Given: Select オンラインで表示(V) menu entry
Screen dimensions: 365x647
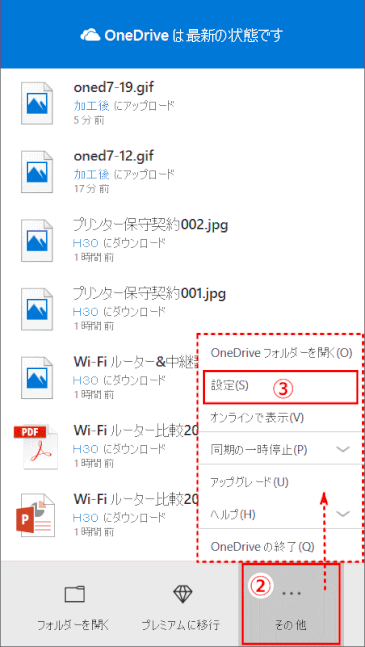Looking at the screenshot, I should click(x=257, y=418).
